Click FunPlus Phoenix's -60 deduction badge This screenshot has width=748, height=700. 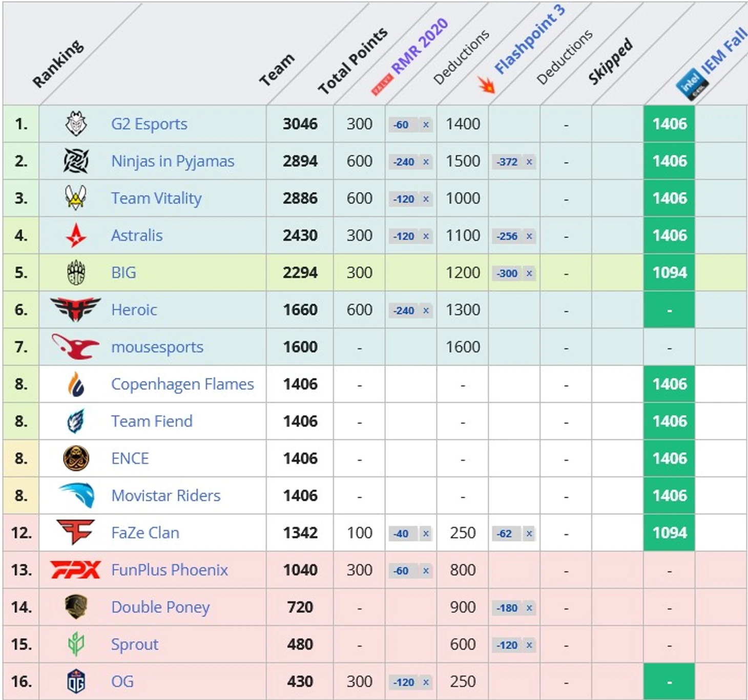point(410,570)
